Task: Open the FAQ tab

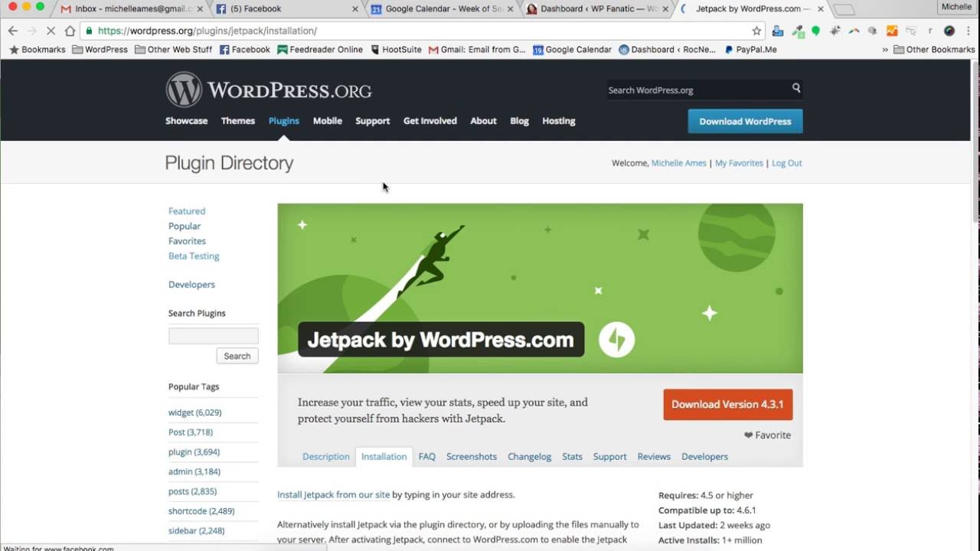Action: tap(427, 457)
